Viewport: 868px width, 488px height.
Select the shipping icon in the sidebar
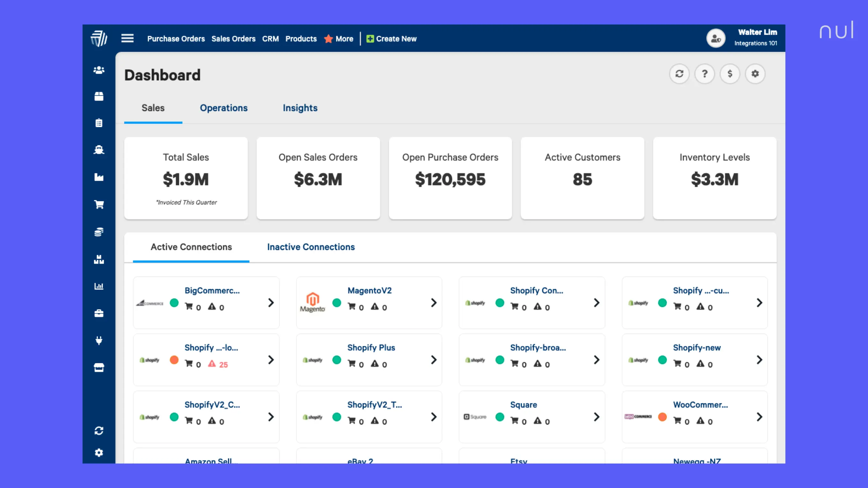pos(98,150)
